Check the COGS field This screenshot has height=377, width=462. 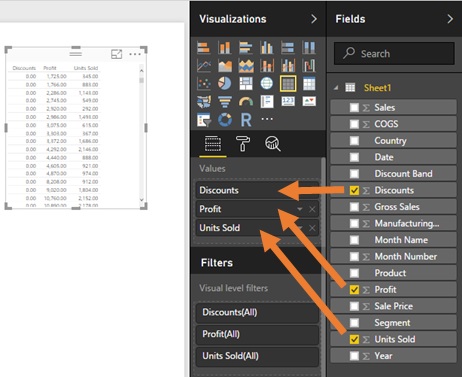pyautogui.click(x=354, y=124)
